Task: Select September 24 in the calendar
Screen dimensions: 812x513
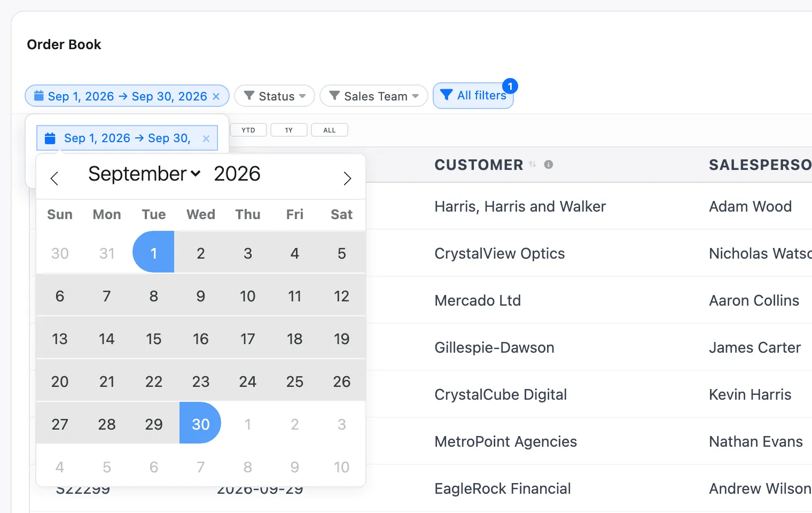Action: (248, 382)
